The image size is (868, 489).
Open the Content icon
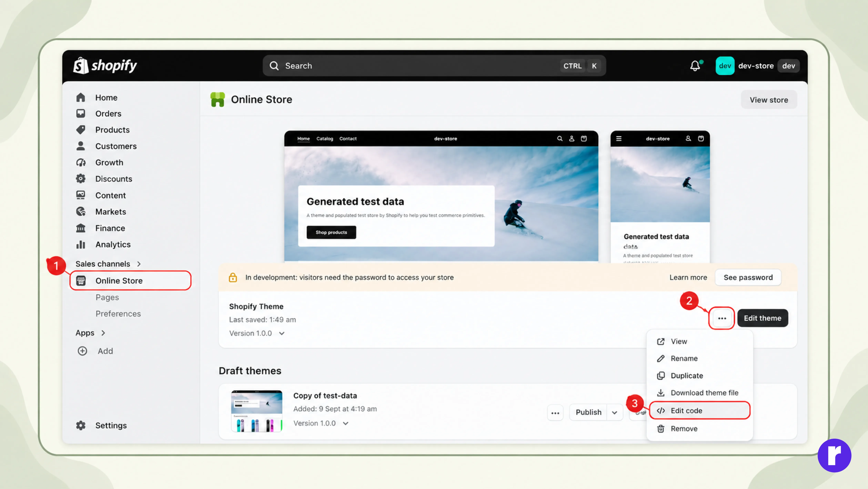(x=80, y=195)
